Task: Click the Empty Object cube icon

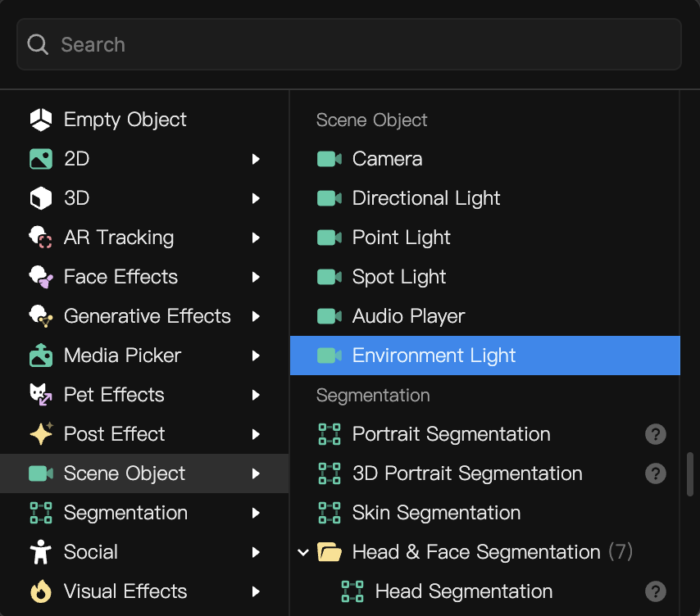Action: tap(41, 120)
